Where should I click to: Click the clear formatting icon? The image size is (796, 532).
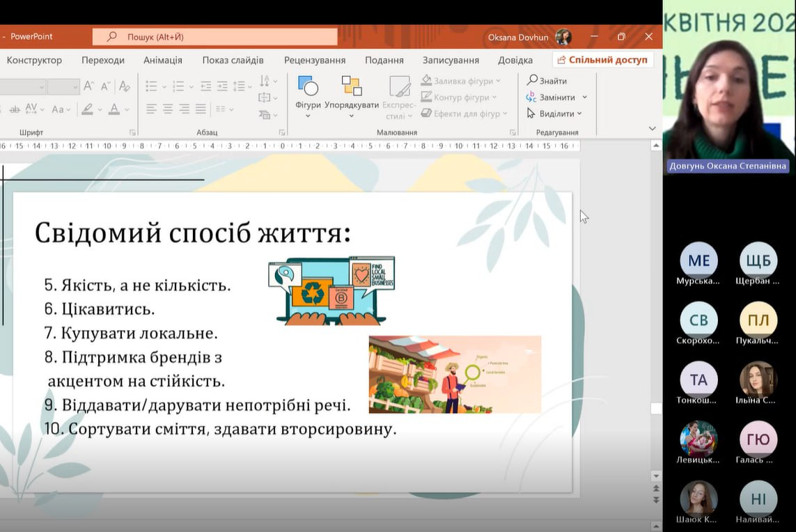pos(124,85)
